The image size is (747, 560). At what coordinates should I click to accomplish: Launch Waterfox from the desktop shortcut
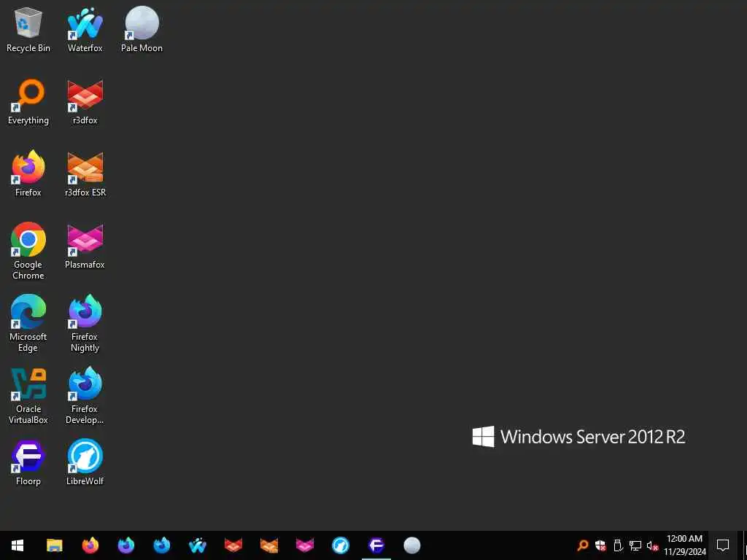tap(85, 29)
